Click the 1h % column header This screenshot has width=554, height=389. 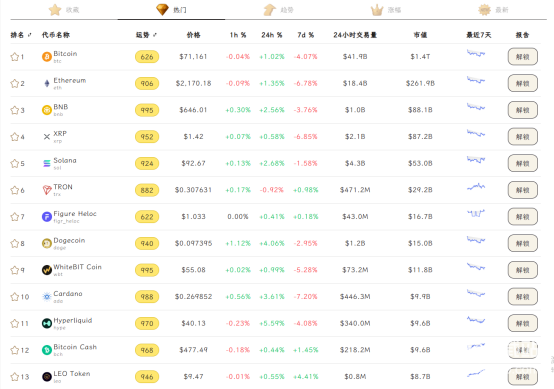(x=238, y=35)
